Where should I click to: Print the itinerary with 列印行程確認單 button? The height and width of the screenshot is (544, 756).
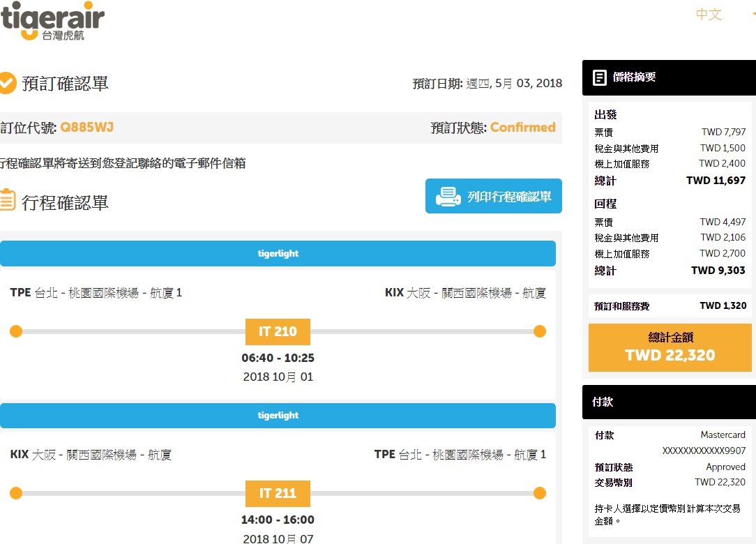click(493, 197)
